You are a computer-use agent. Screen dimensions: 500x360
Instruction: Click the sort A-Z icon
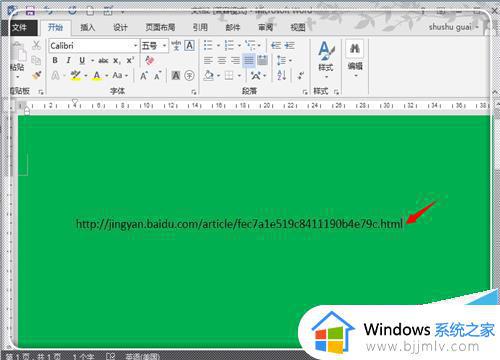pyautogui.click(x=282, y=75)
